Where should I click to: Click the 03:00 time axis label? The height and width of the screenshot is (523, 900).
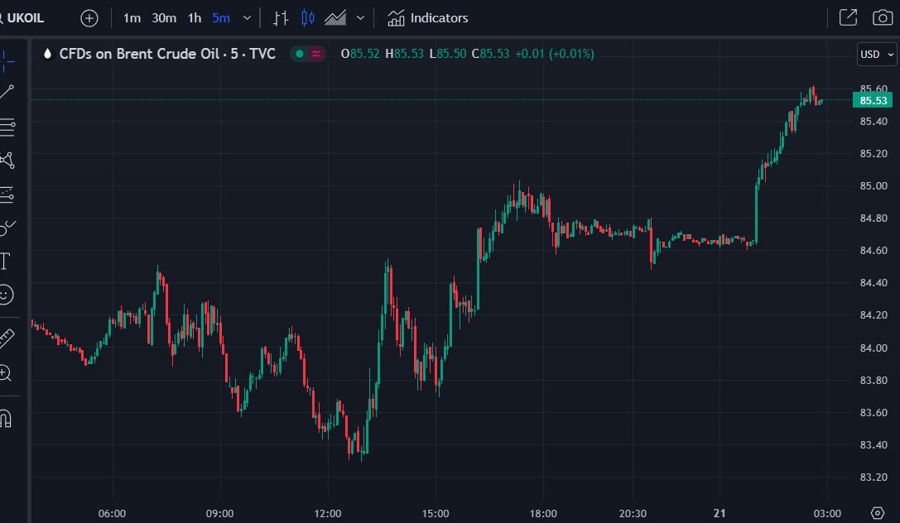point(827,513)
